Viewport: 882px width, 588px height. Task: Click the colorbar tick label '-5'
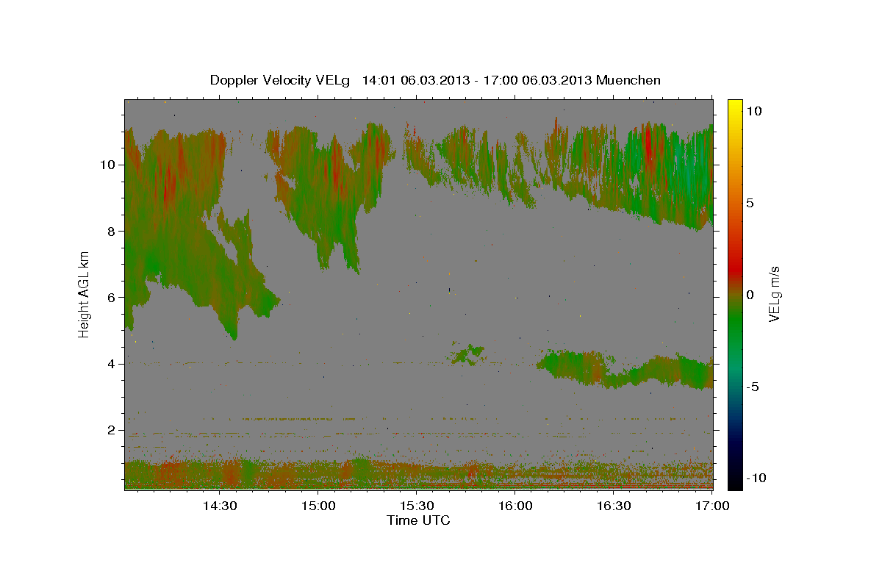point(753,387)
